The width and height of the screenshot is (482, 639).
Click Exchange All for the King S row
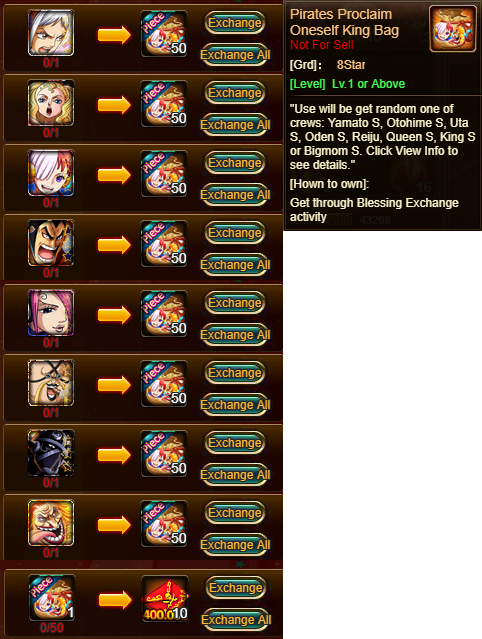pyautogui.click(x=235, y=475)
